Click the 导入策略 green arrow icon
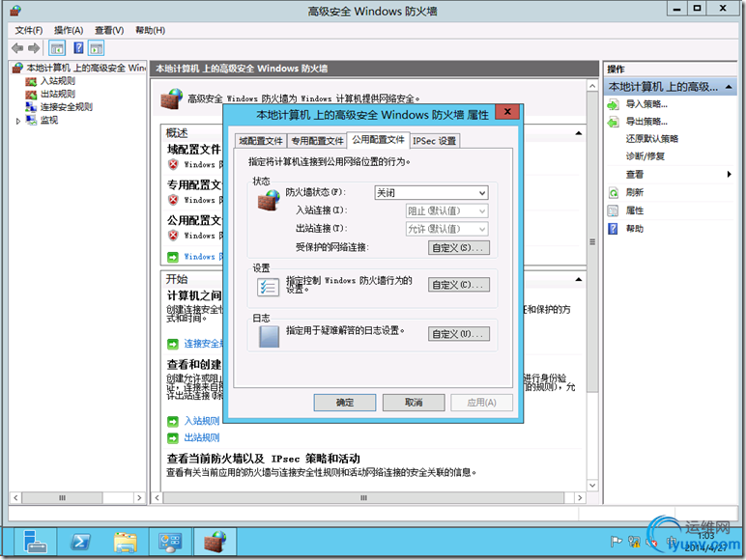This screenshot has width=746, height=560. coord(614,104)
